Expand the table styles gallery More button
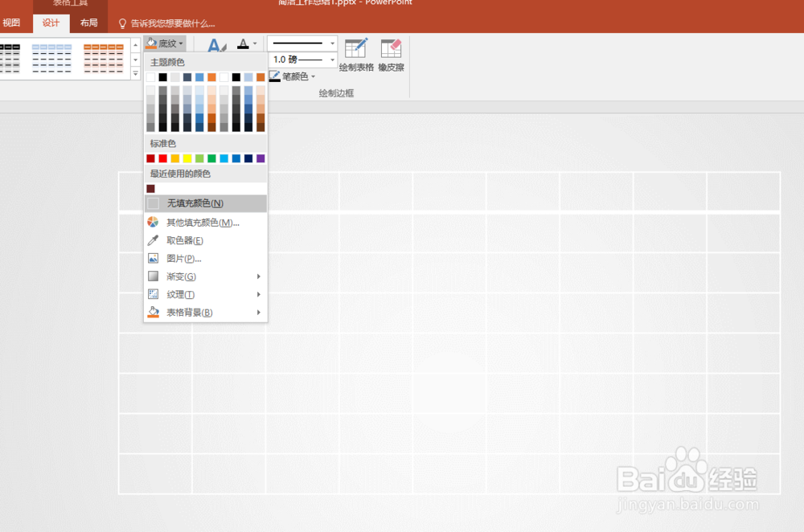This screenshot has height=532, width=804. [x=135, y=74]
